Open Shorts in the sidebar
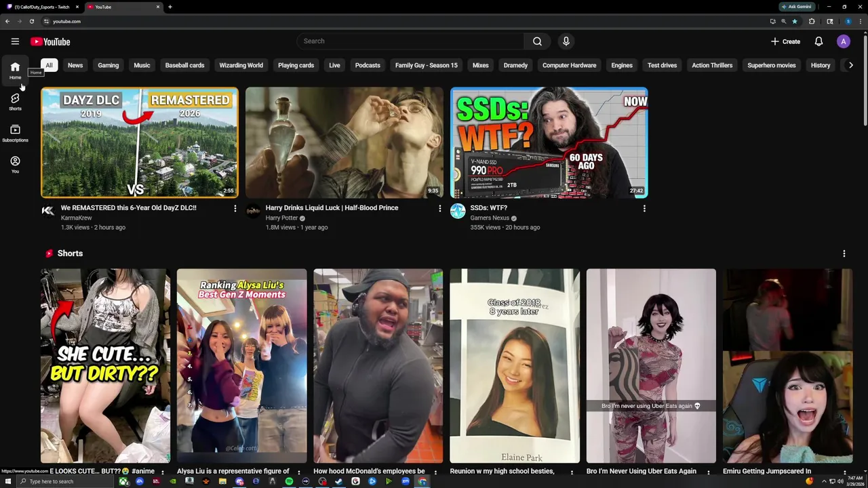 [15, 102]
